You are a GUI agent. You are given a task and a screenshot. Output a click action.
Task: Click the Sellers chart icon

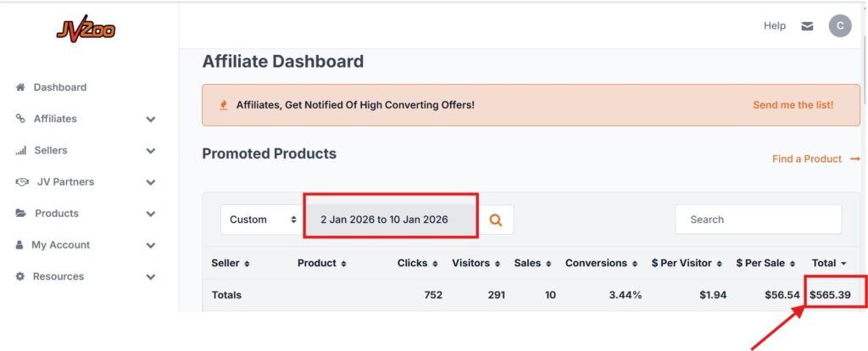tap(20, 151)
